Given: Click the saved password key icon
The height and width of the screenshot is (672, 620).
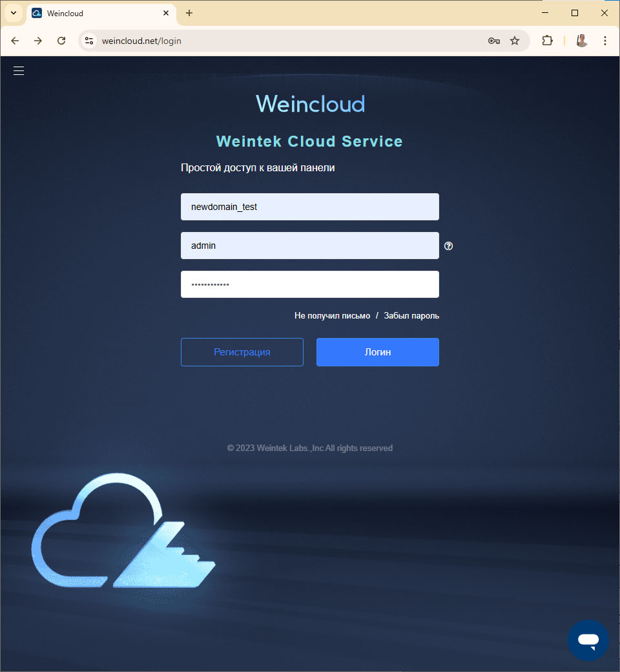Looking at the screenshot, I should tap(494, 41).
